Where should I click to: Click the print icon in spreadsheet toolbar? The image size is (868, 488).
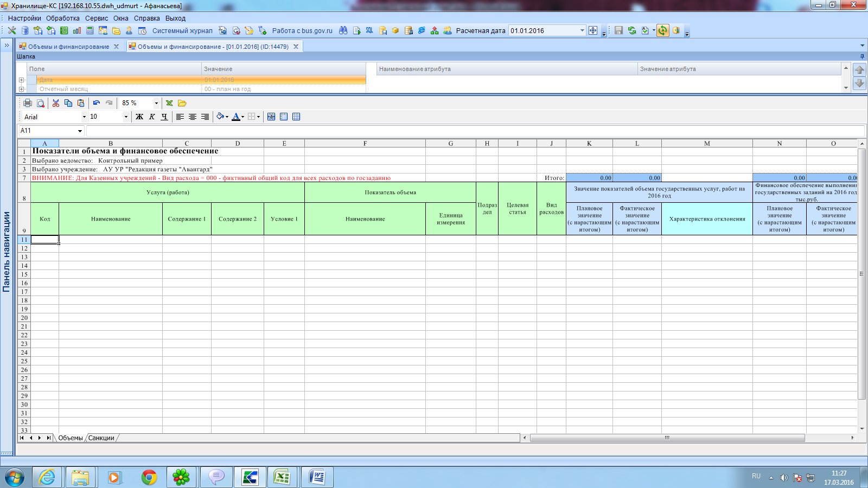pyautogui.click(x=28, y=103)
